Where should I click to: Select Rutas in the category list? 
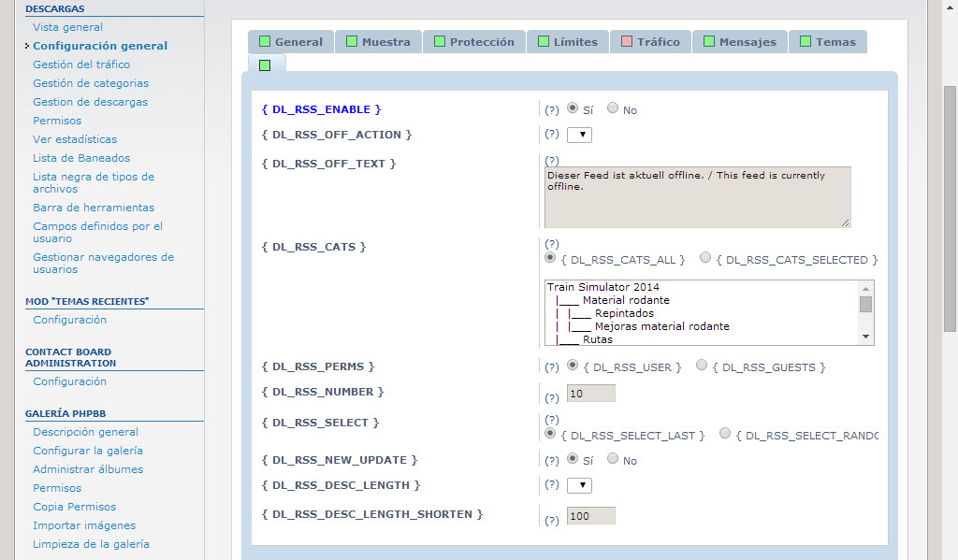tap(597, 339)
